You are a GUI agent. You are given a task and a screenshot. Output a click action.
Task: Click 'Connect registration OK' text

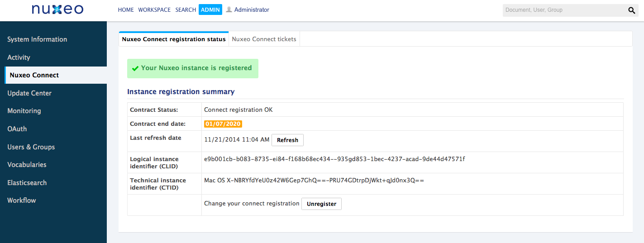(x=239, y=110)
